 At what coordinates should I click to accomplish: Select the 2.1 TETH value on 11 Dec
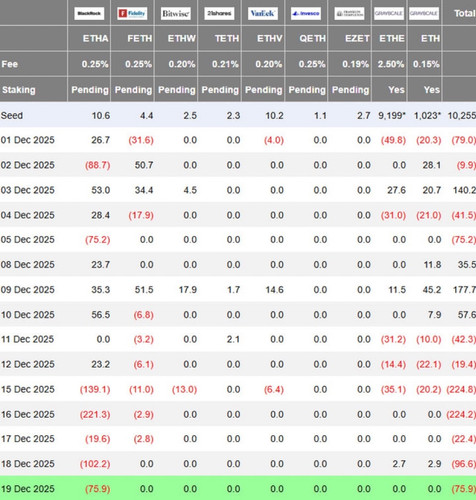pos(233,339)
